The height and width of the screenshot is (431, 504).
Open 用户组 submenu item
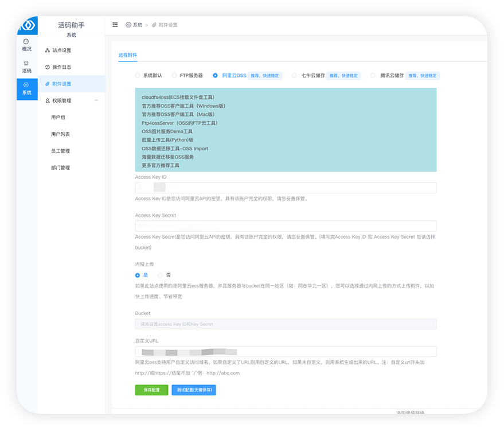pyautogui.click(x=58, y=118)
